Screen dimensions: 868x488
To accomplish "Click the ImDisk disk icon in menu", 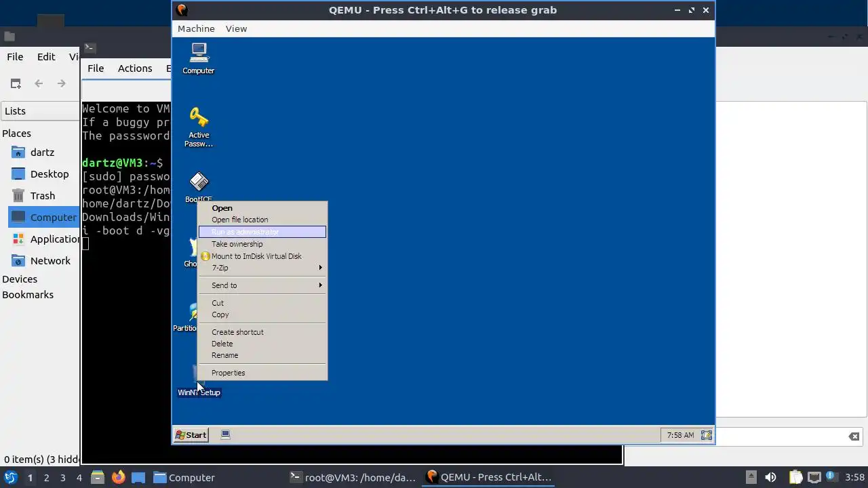I will (205, 256).
